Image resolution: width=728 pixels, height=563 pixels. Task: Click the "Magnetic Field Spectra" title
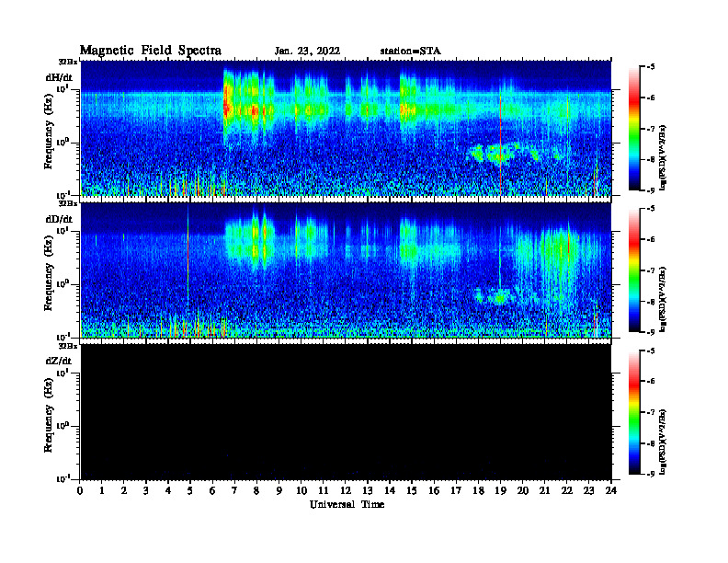tap(151, 51)
